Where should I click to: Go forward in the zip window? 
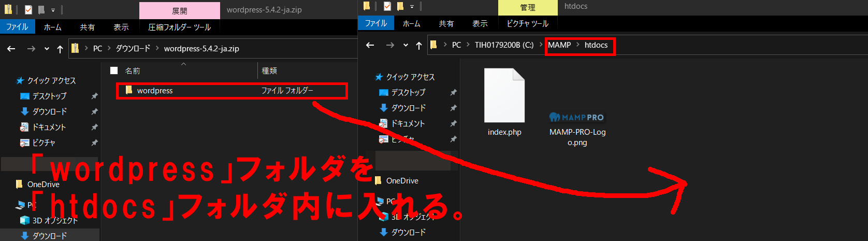(x=31, y=49)
